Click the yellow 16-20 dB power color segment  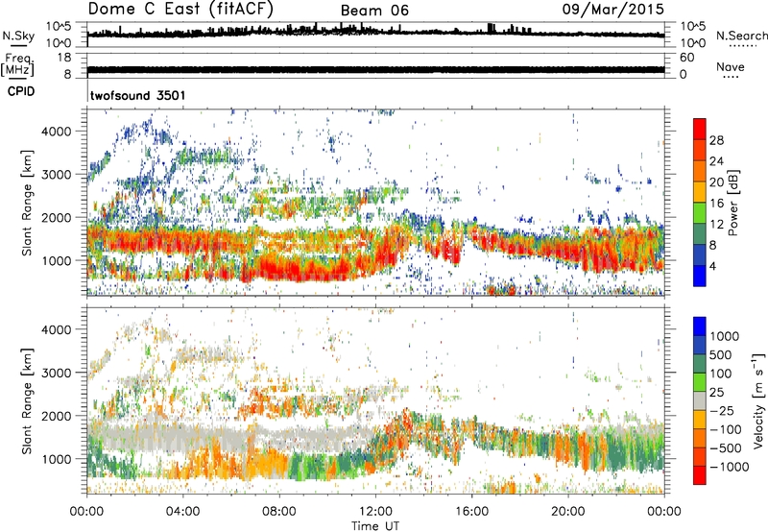pos(700,192)
